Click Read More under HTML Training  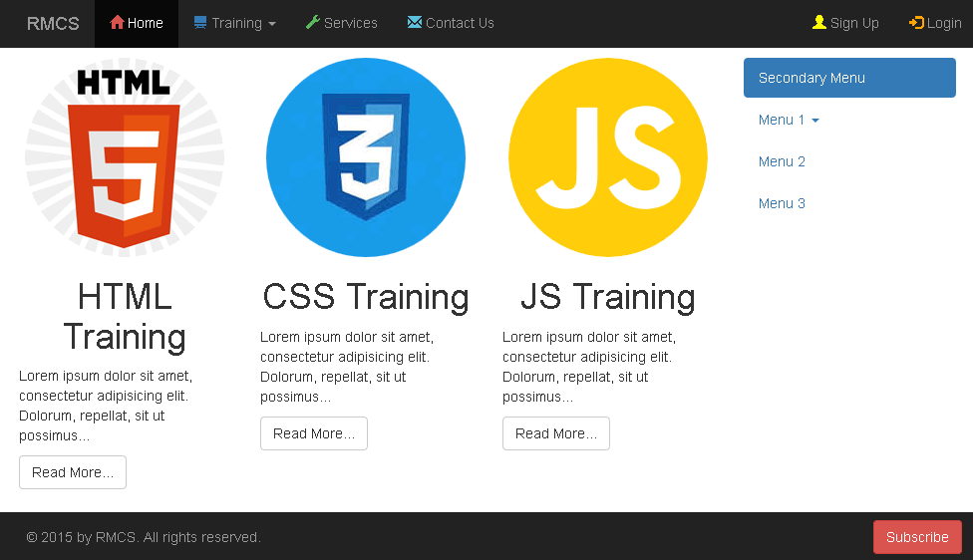[x=73, y=472]
